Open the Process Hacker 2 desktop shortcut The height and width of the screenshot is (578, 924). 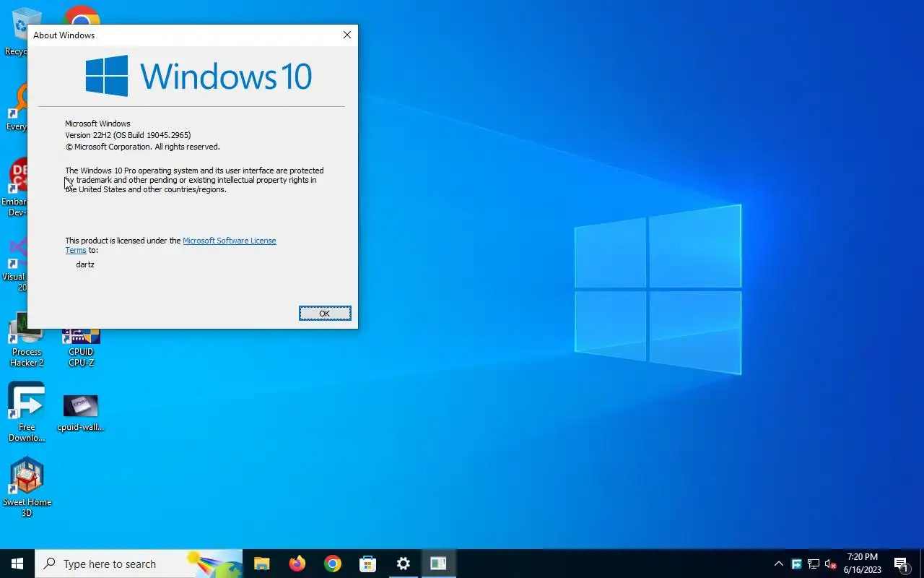click(x=26, y=341)
